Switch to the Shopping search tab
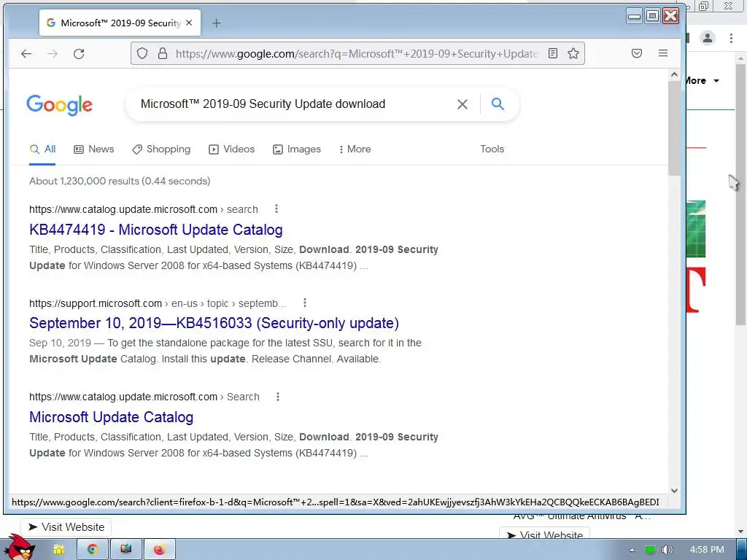The image size is (747, 560). 161,149
